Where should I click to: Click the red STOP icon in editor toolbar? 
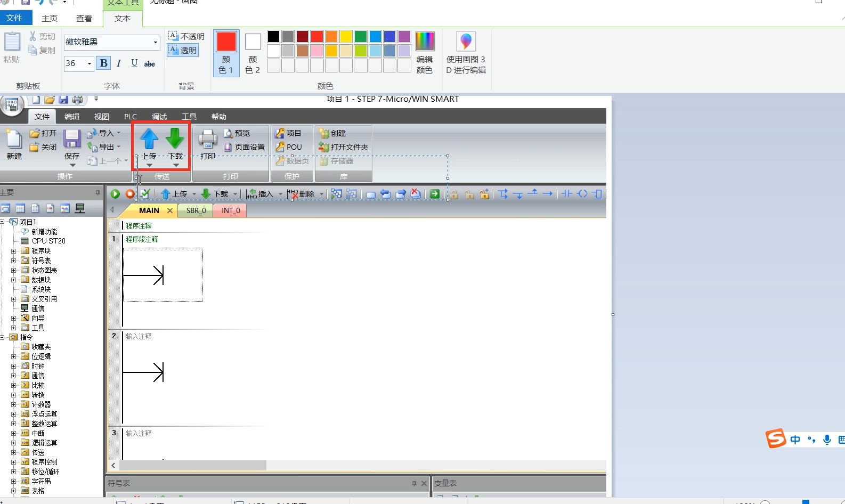(x=130, y=194)
